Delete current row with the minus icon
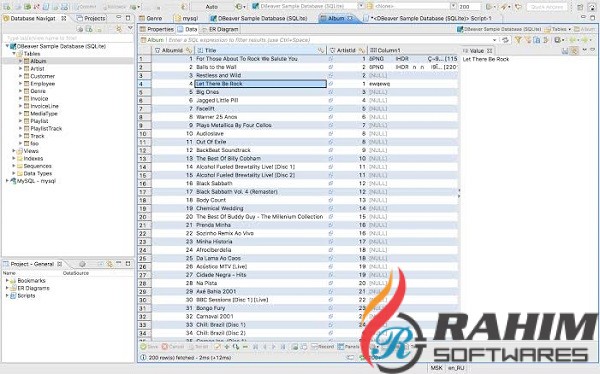The width and height of the screenshot is (600, 374). click(x=245, y=347)
